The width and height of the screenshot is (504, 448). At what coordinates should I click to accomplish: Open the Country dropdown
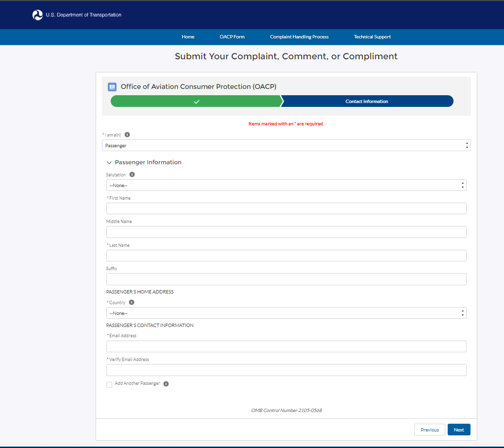[286, 313]
